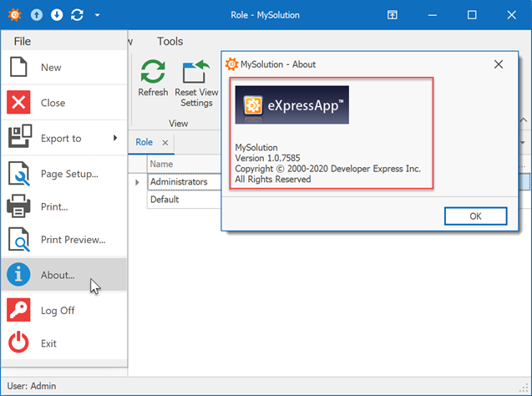Click the Log Off key icon
Image resolution: width=532 pixels, height=396 pixels.
click(19, 310)
